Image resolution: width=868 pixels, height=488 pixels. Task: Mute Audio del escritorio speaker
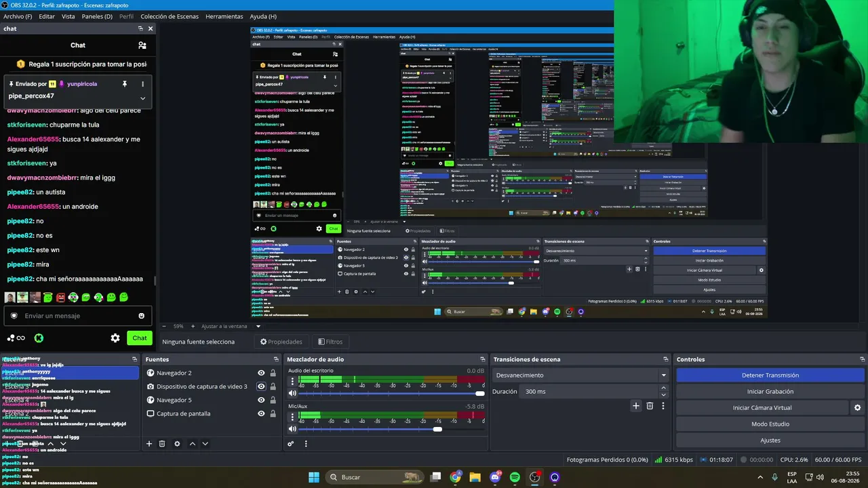click(x=293, y=393)
